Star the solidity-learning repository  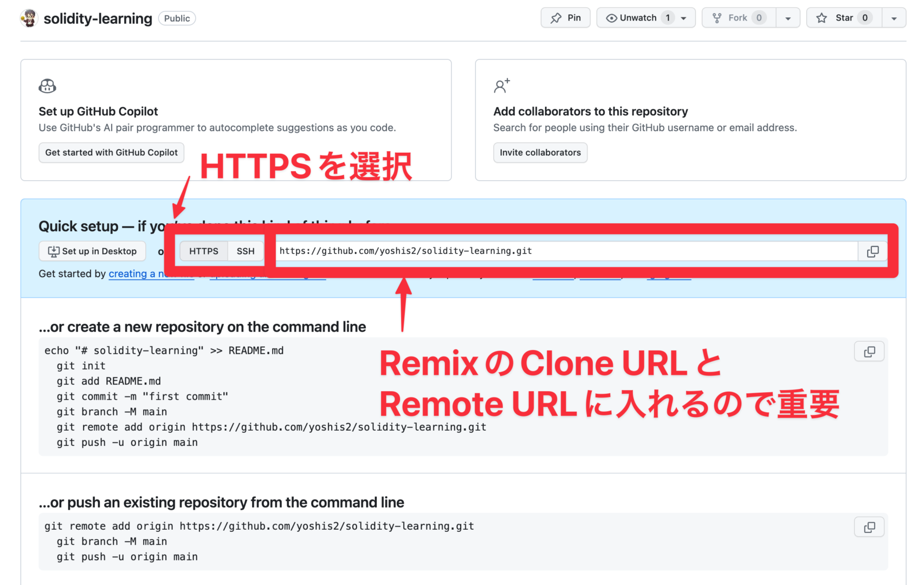pyautogui.click(x=844, y=18)
